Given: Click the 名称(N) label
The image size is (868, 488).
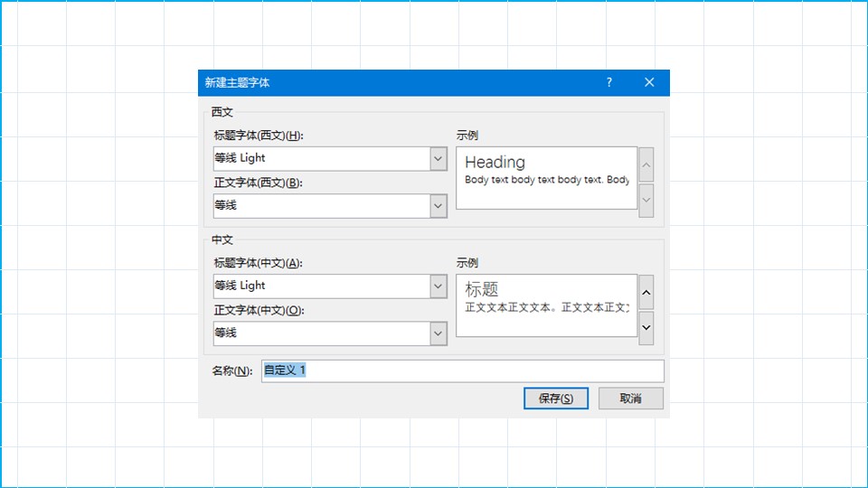Looking at the screenshot, I should (232, 371).
